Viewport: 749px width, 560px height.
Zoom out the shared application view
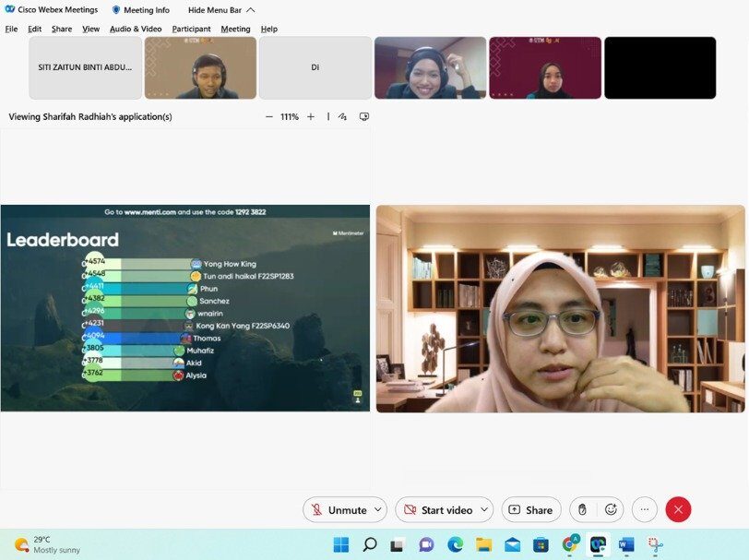click(x=268, y=117)
